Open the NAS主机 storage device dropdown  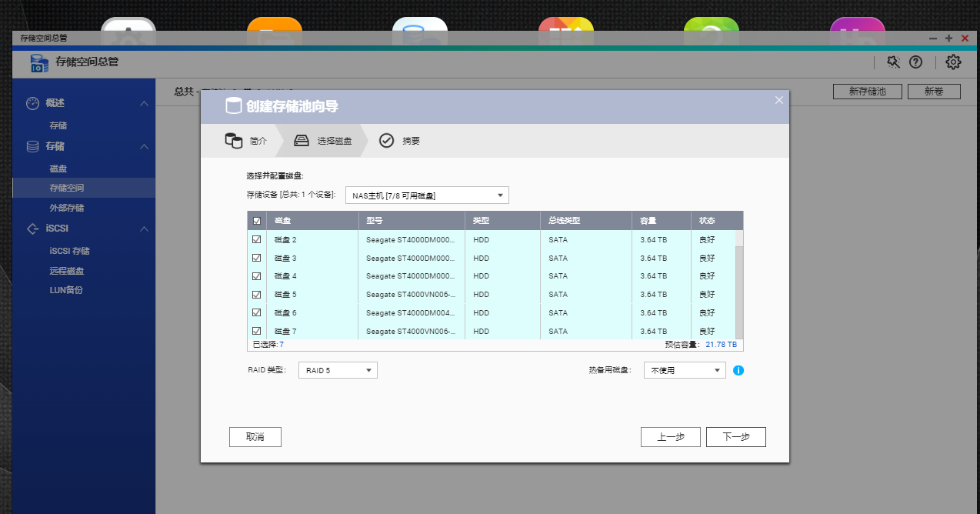426,195
